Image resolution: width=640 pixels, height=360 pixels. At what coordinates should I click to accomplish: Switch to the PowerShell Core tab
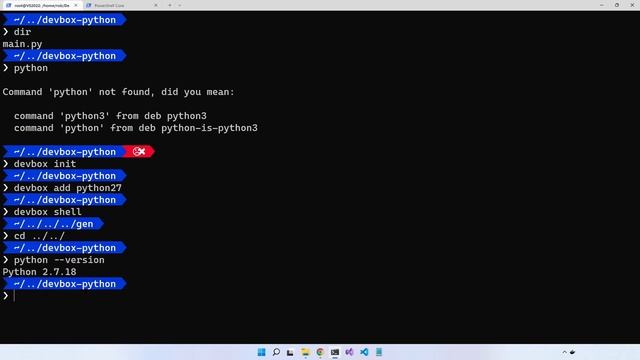tap(121, 5)
